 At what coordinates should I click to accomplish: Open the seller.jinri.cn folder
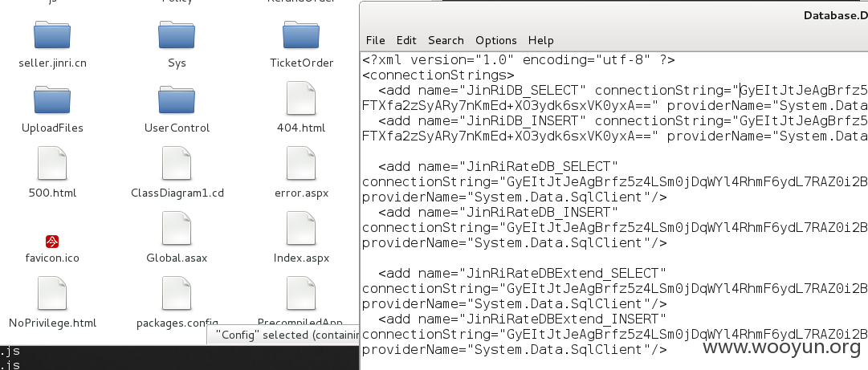pyautogui.click(x=52, y=35)
